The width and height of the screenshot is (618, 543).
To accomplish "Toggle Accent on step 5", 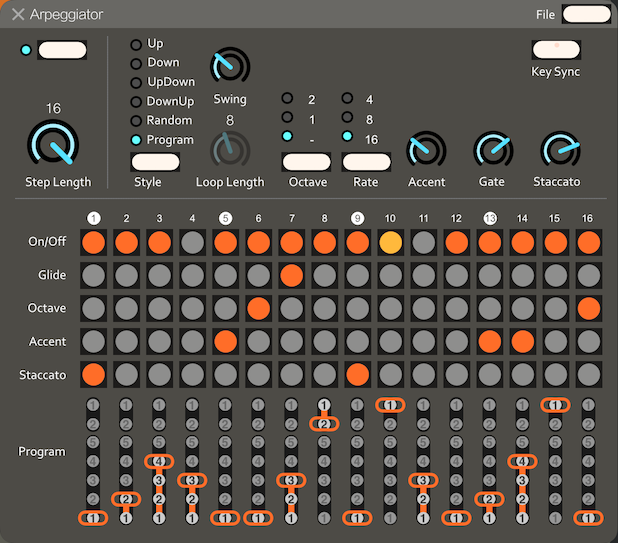I will [225, 341].
